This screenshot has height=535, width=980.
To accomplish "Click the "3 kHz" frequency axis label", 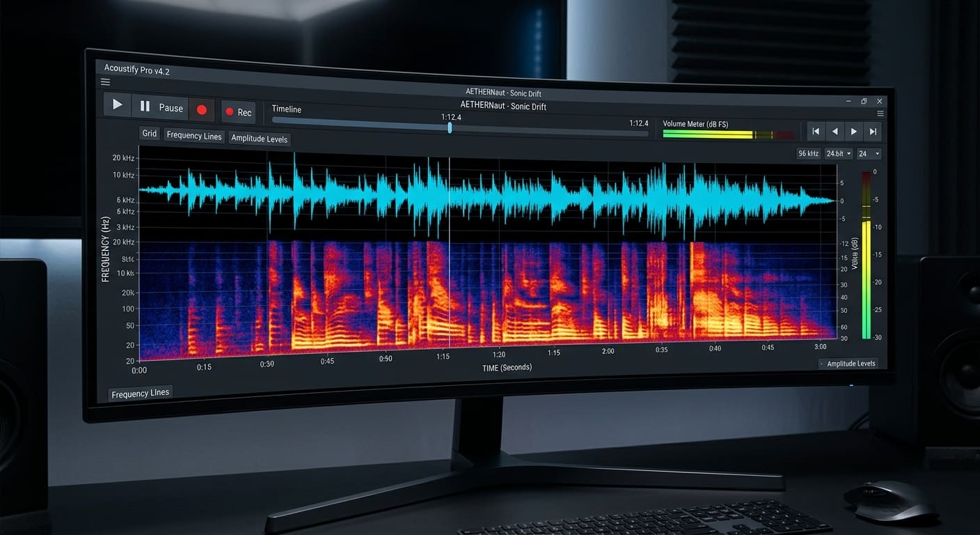I will pos(125,227).
